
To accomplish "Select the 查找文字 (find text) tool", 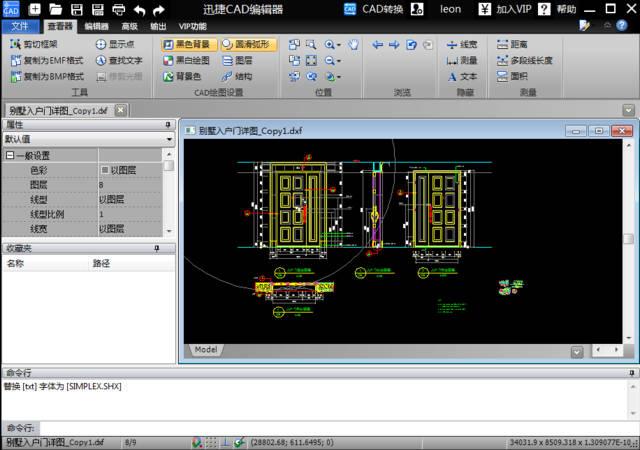I will point(119,60).
